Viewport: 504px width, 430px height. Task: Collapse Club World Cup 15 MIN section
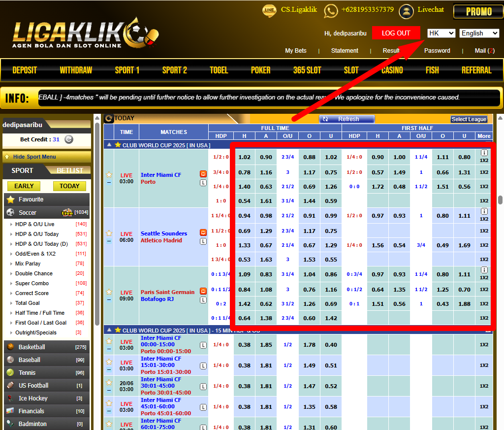click(x=109, y=330)
